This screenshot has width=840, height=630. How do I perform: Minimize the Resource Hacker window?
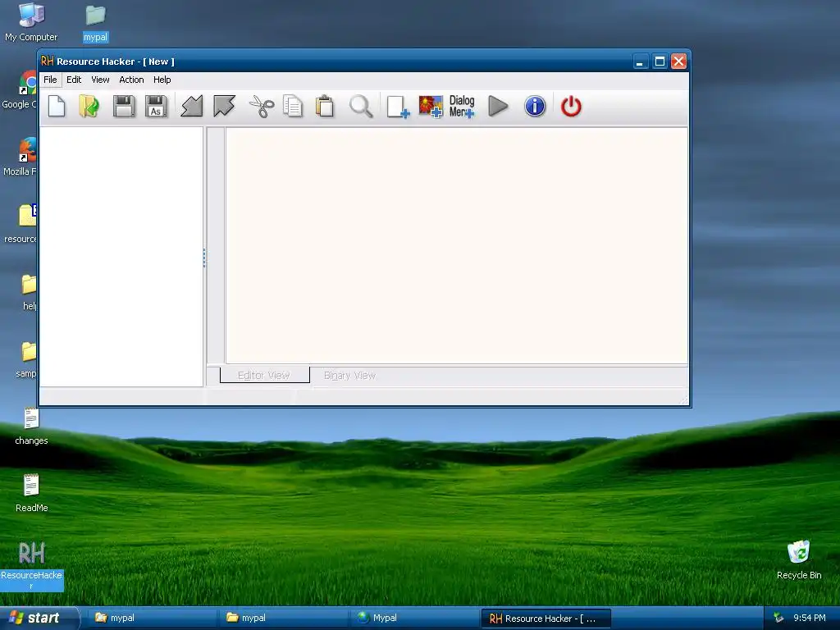tap(640, 62)
